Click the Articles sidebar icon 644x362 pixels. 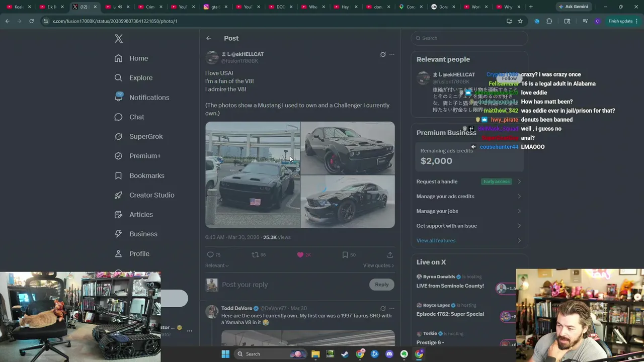tap(118, 215)
